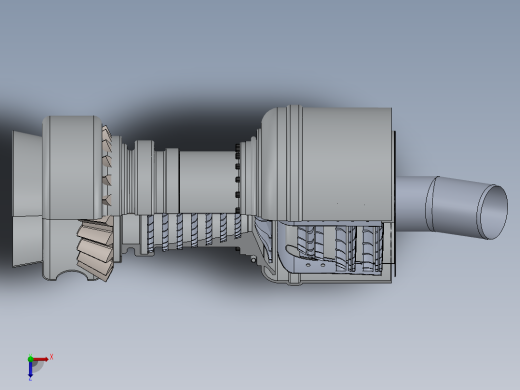Click the green Y axis dot on triad
520x390 pixels.
click(x=30, y=359)
